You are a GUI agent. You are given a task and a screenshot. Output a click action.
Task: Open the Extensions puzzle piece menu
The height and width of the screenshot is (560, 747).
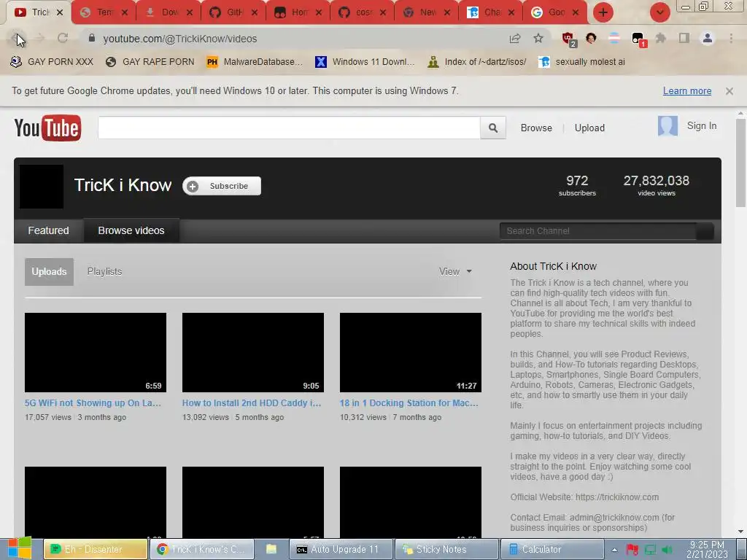[661, 38]
